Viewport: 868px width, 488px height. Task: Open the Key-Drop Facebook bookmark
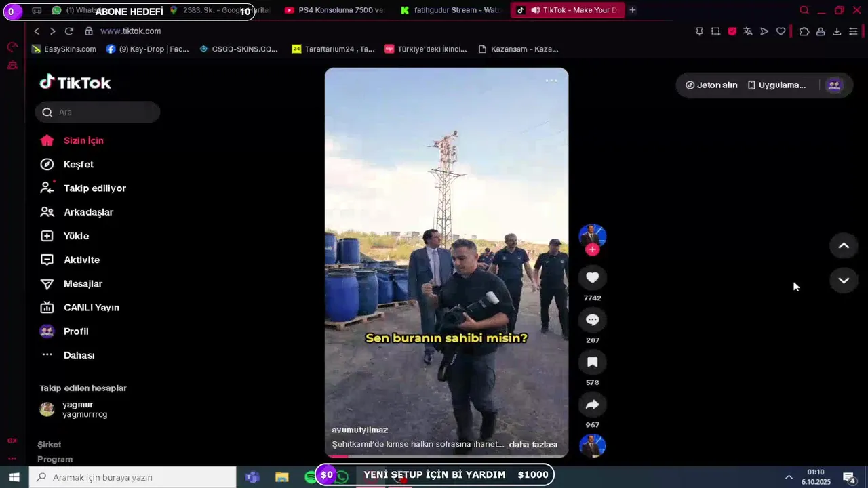coord(147,49)
